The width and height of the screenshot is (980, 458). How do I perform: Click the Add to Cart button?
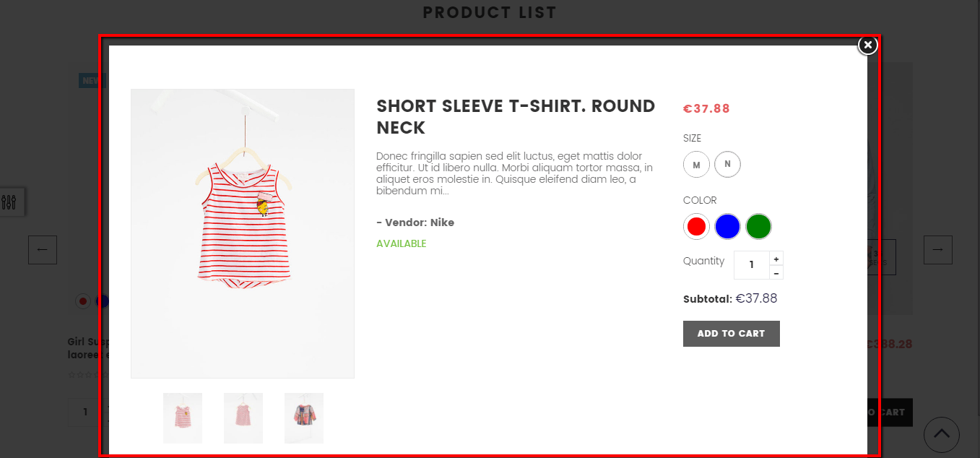coord(731,334)
